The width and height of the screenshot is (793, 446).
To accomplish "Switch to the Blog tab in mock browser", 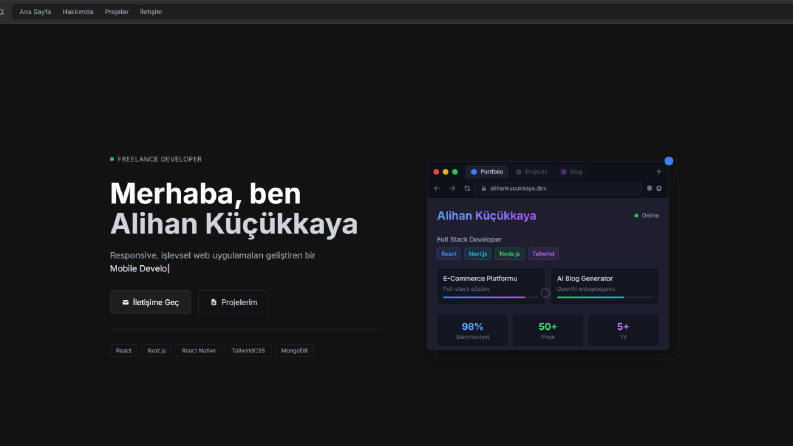I will (571, 172).
